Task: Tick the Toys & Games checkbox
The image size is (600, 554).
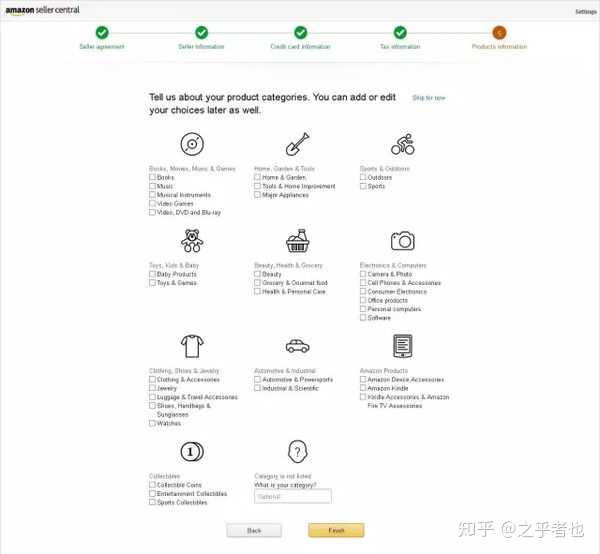Action: tap(152, 283)
